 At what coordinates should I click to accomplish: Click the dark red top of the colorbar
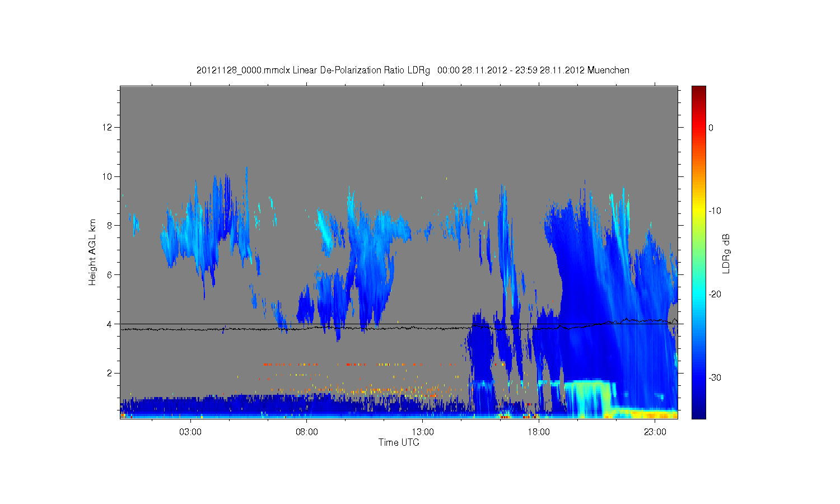tap(699, 91)
